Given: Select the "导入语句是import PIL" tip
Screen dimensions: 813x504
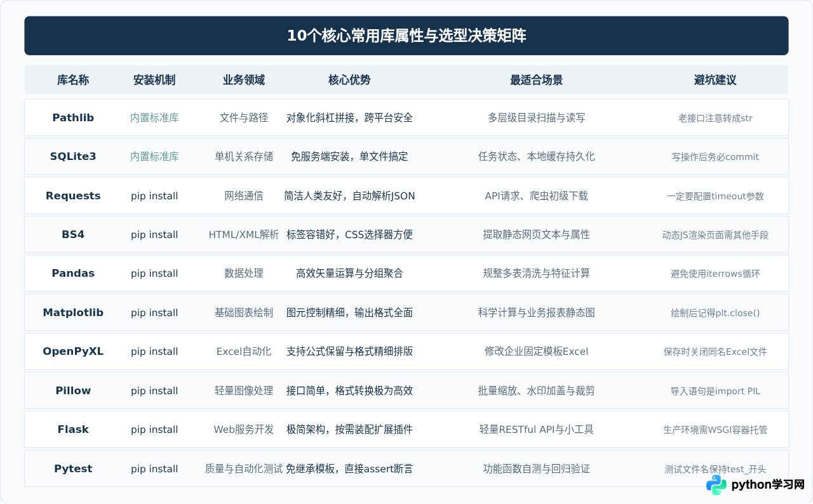Looking at the screenshot, I should pos(715,391).
